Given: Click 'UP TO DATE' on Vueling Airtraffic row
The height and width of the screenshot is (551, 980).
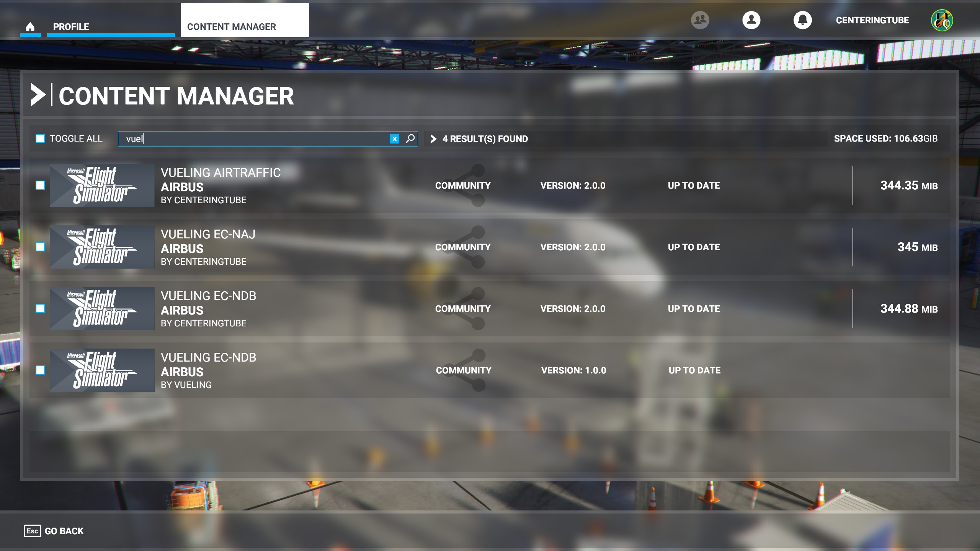Looking at the screenshot, I should (694, 186).
